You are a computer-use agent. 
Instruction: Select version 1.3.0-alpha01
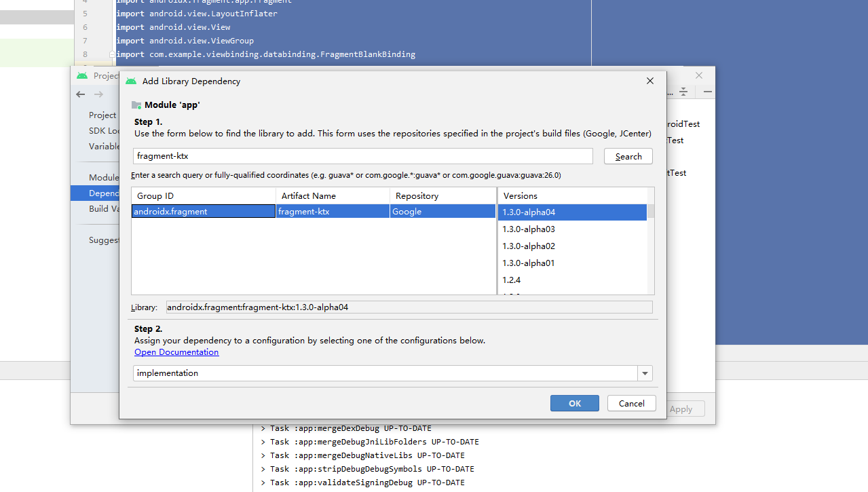click(x=572, y=263)
